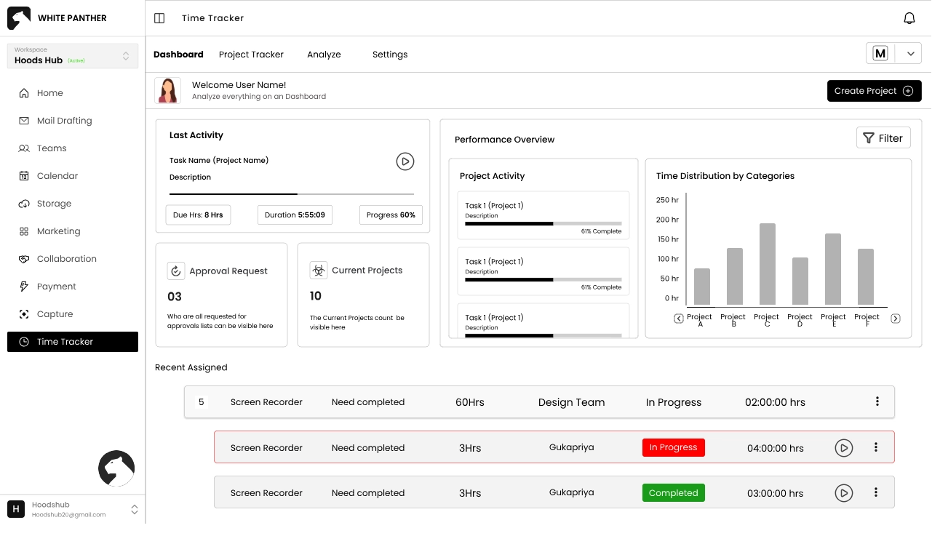Image resolution: width=932 pixels, height=560 pixels.
Task: Click the Last Activity progress bar
Action: pos(291,194)
